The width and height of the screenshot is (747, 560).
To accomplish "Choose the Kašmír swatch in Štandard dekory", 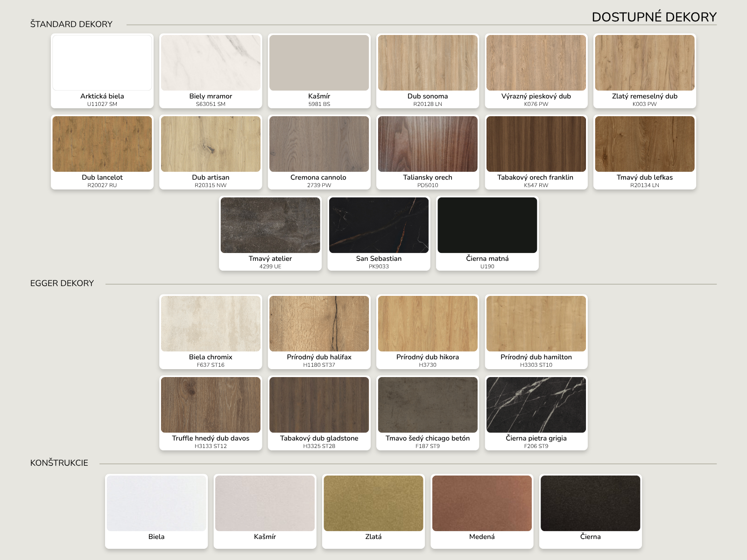I will (x=319, y=71).
